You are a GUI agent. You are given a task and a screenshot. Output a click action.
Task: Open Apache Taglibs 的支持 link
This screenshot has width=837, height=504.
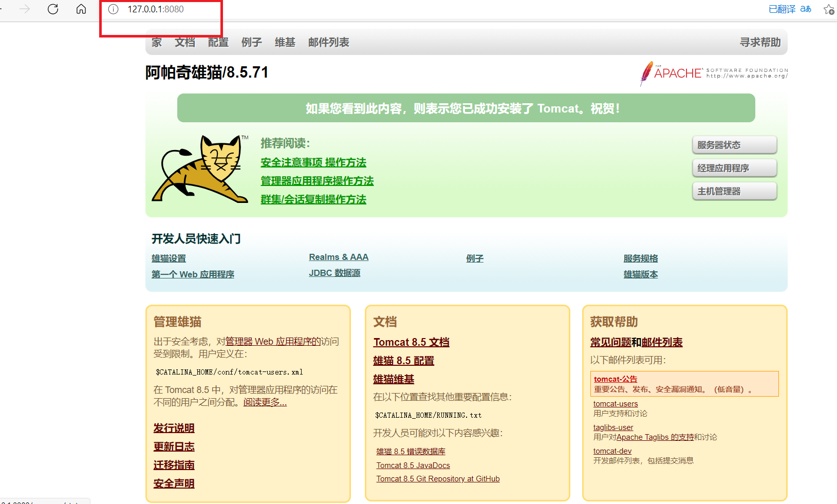point(655,437)
